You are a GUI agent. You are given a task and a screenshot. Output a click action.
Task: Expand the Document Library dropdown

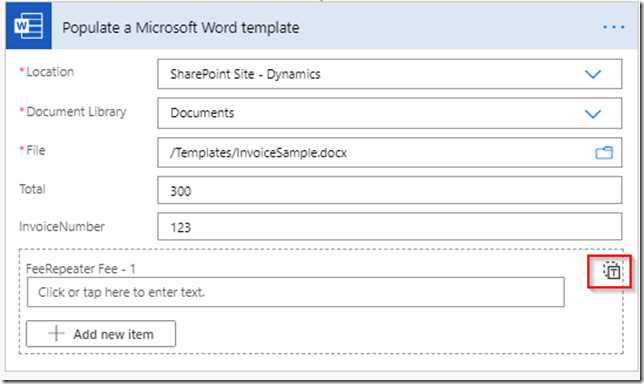(x=593, y=114)
